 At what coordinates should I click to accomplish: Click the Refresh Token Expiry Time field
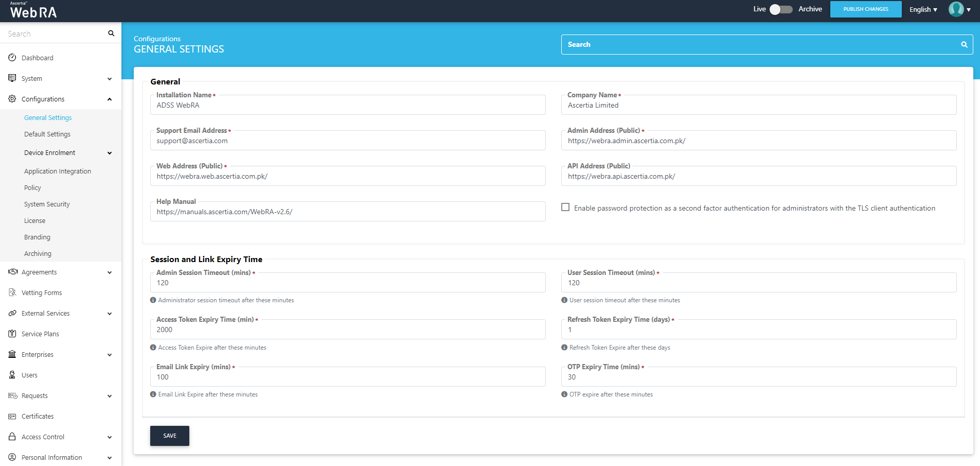[x=759, y=330]
